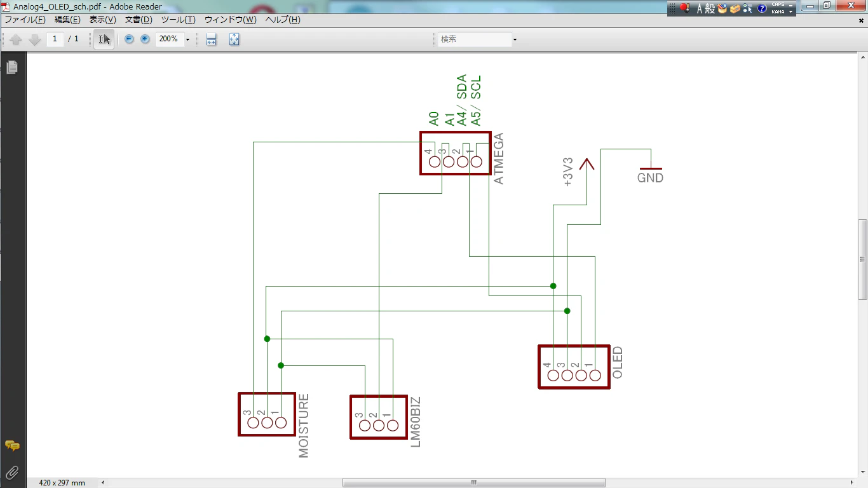Open the 編集(E) menu
This screenshot has width=868, height=488.
point(67,20)
